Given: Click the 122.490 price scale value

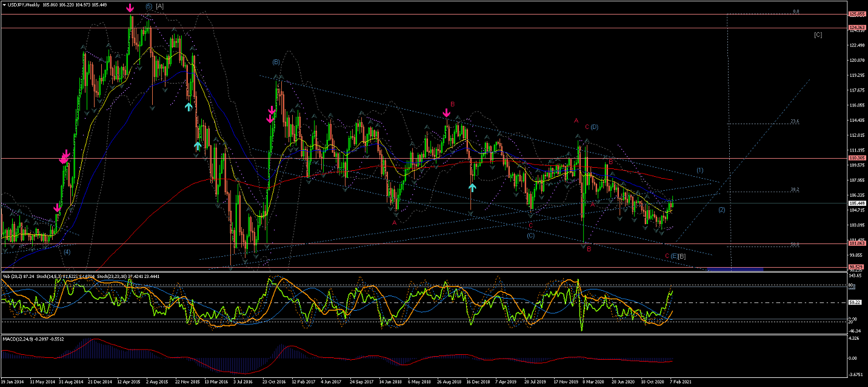Looking at the screenshot, I should coord(856,45).
